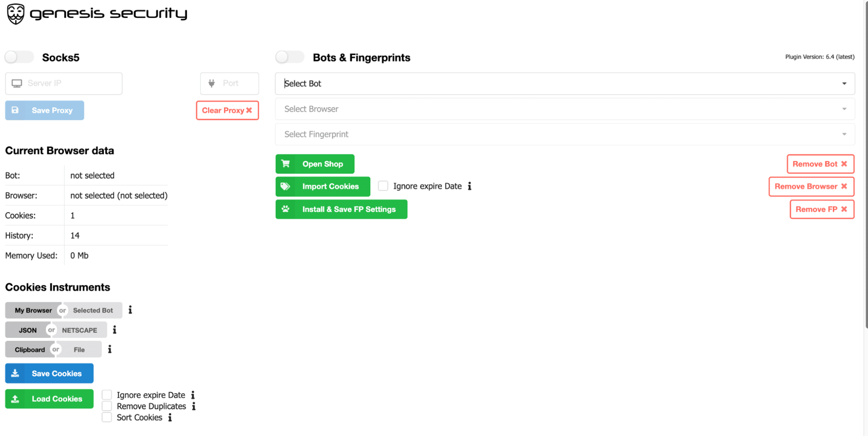Click the Genesis Security mask logo

point(15,14)
